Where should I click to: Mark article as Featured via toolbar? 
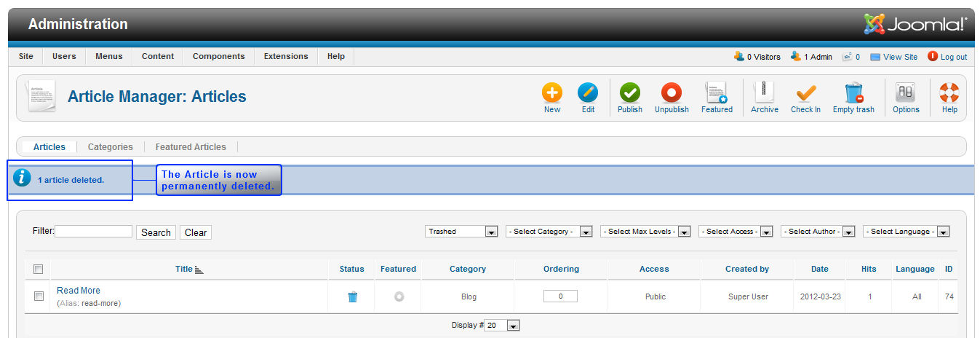717,94
